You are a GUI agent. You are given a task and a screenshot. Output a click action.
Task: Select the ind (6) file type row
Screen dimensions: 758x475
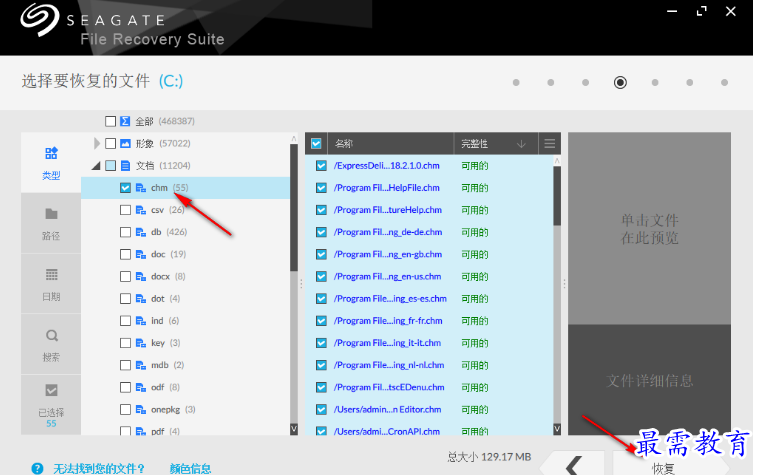tap(185, 321)
